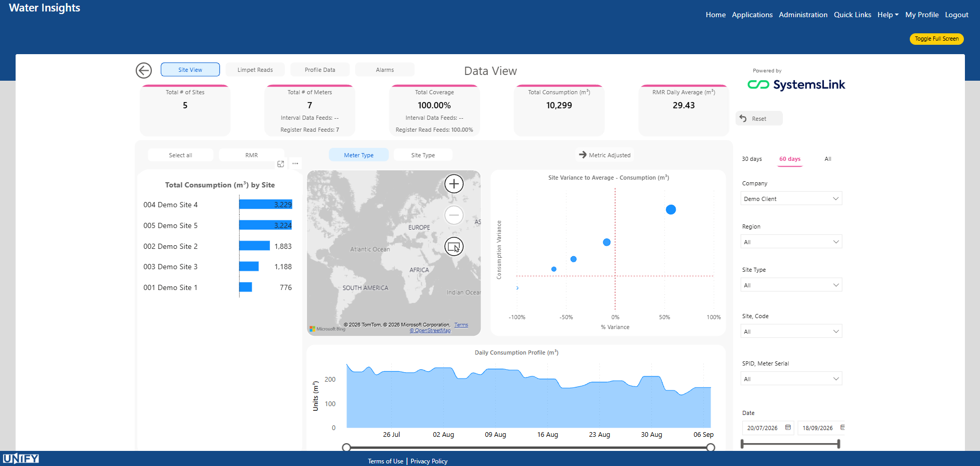Click the SystemsLink logo
980x466 pixels.
[796, 84]
